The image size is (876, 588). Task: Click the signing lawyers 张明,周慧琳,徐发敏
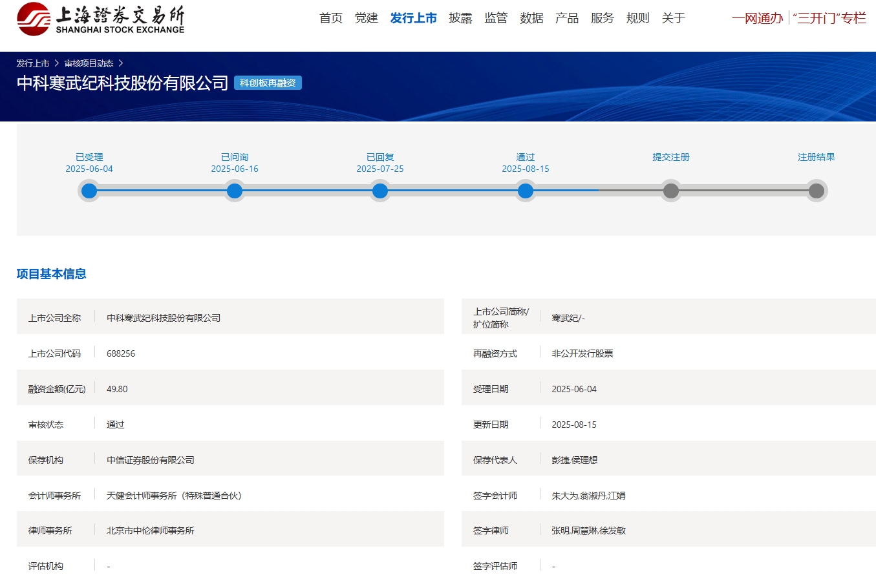588,530
